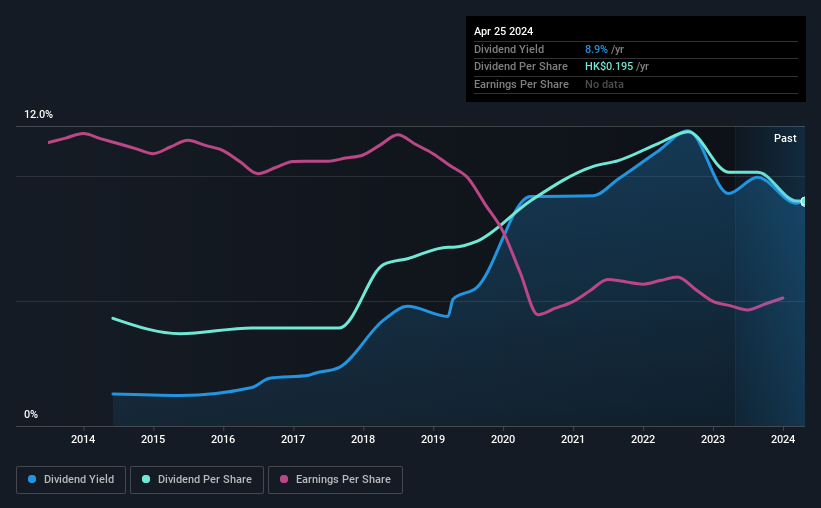Image resolution: width=821 pixels, height=508 pixels.
Task: Select the 2018 x-axis label
Action: (x=363, y=439)
